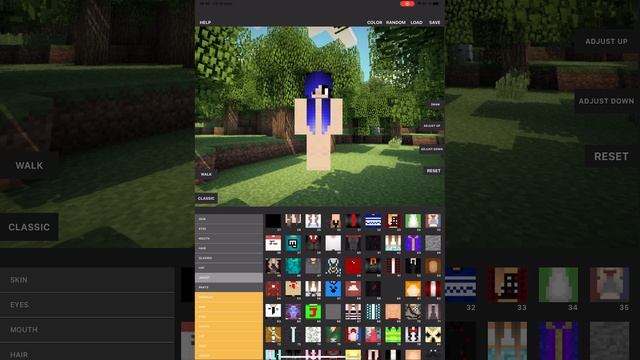This screenshot has width=640, height=360.
Task: Select the HAT category in list
Action: 229,268
